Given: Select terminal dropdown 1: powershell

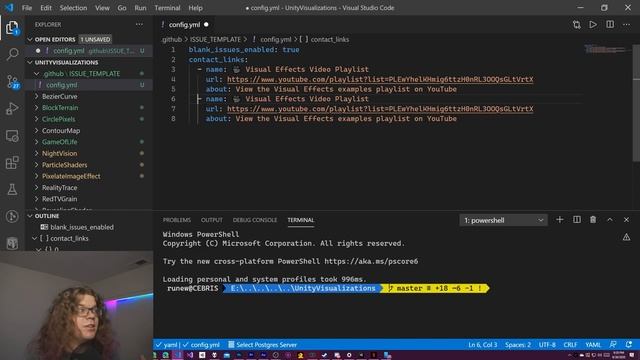Looking at the screenshot, I should click(503, 220).
